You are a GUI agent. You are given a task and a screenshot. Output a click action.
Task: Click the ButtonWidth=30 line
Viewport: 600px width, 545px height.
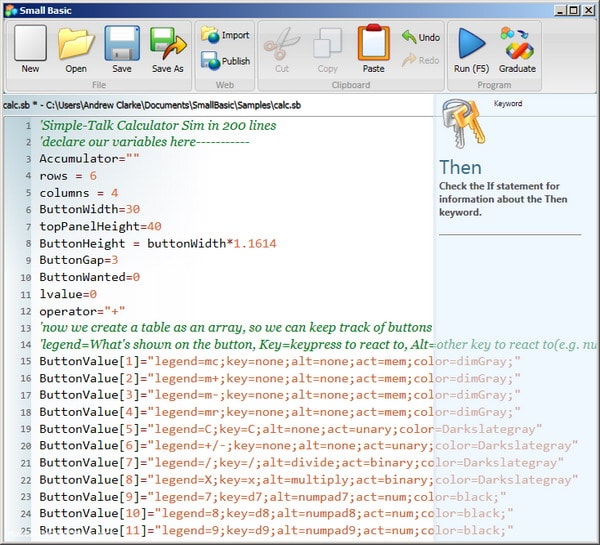(90, 209)
